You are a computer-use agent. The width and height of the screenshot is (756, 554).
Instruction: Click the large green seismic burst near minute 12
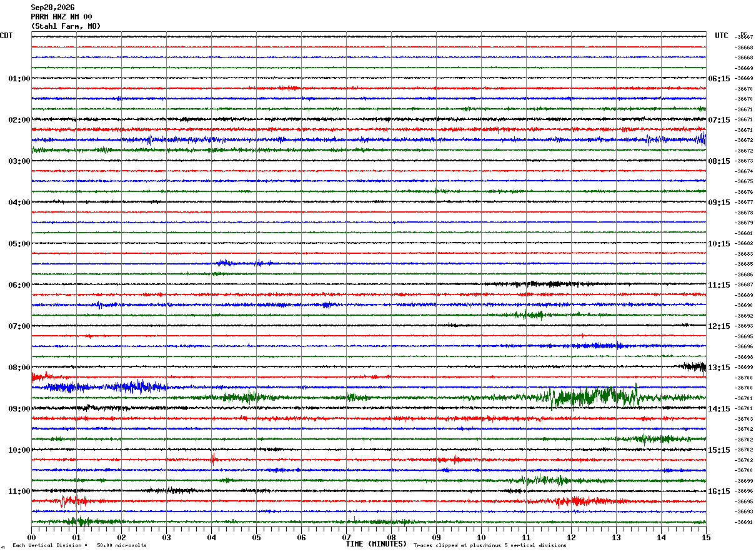coord(594,396)
